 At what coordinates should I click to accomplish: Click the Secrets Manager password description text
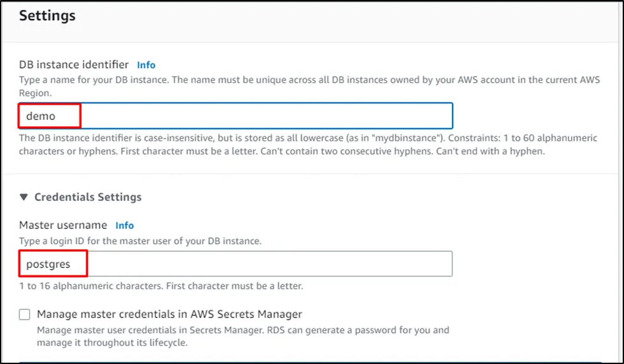[242, 330]
